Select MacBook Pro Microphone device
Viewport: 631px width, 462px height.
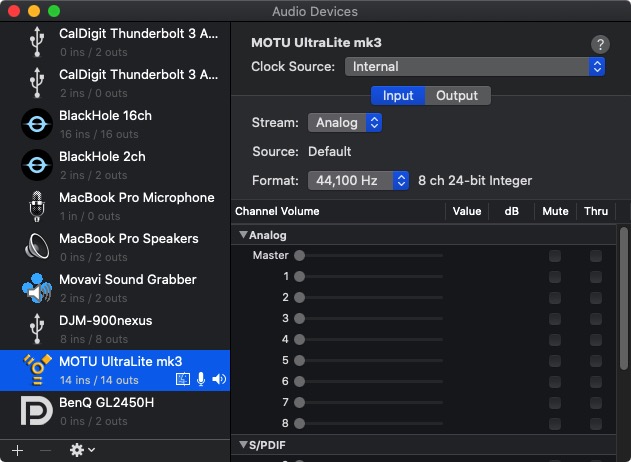(x=115, y=206)
